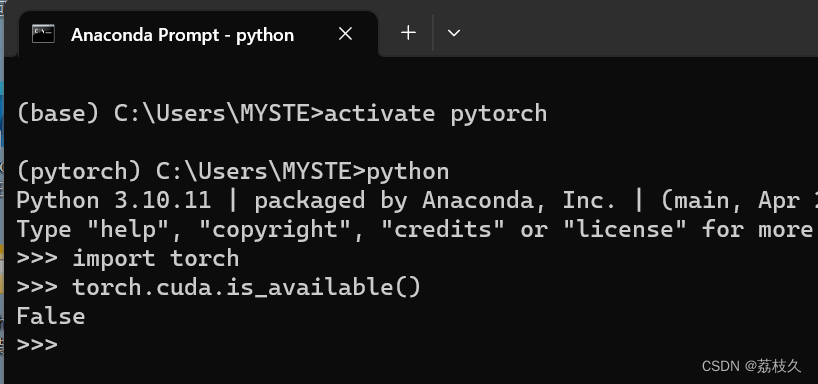Viewport: 818px width, 384px height.
Task: Click the '(pytorch)' python command line
Action: (233, 172)
